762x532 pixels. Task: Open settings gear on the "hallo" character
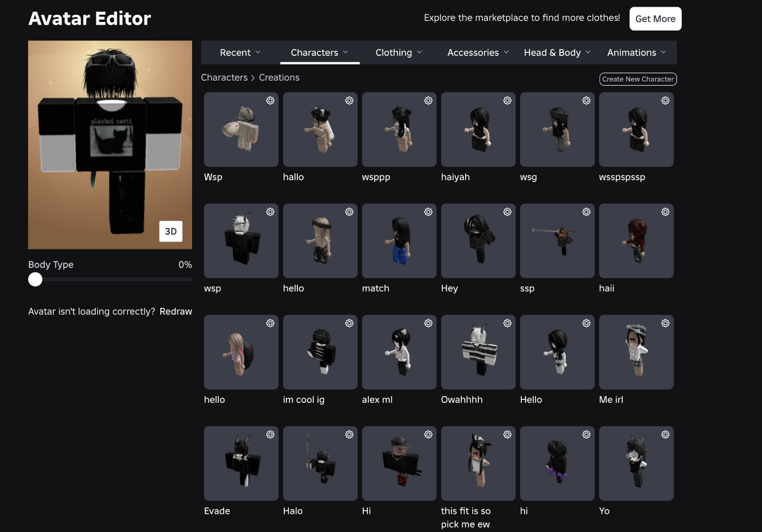(x=349, y=100)
